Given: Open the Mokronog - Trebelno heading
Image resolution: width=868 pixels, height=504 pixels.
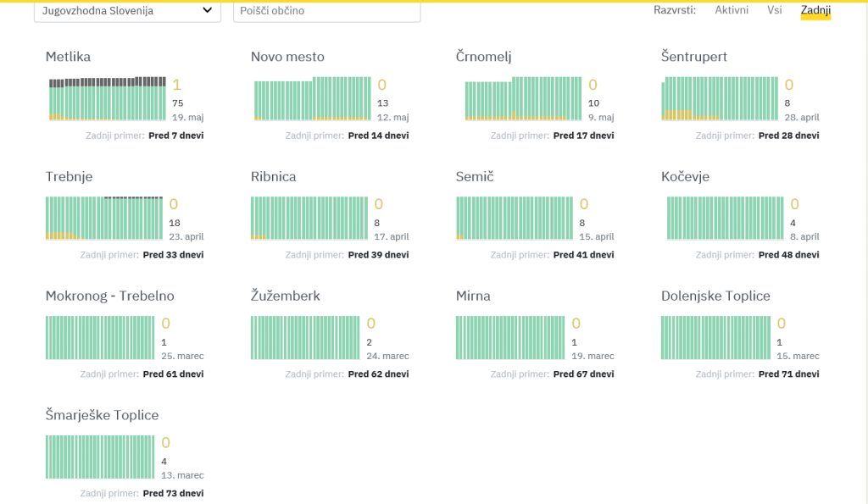Looking at the screenshot, I should pos(109,296).
